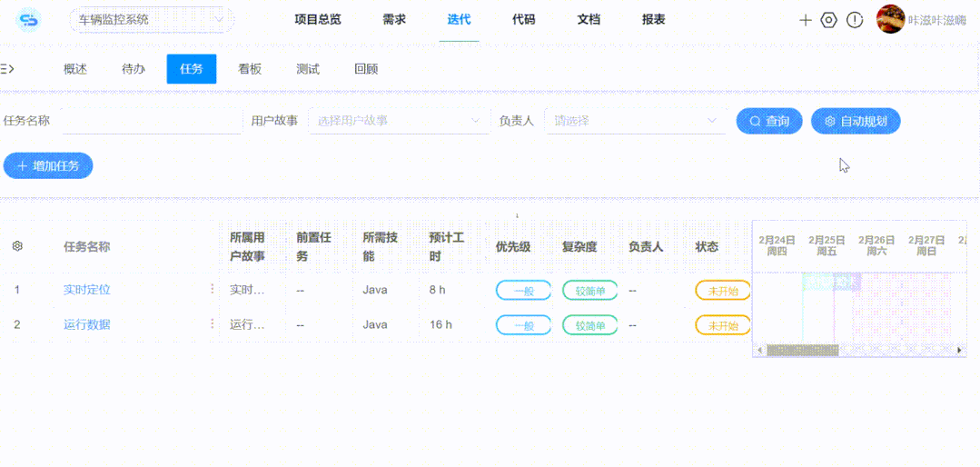Go to 项目总览 menu

[318, 19]
